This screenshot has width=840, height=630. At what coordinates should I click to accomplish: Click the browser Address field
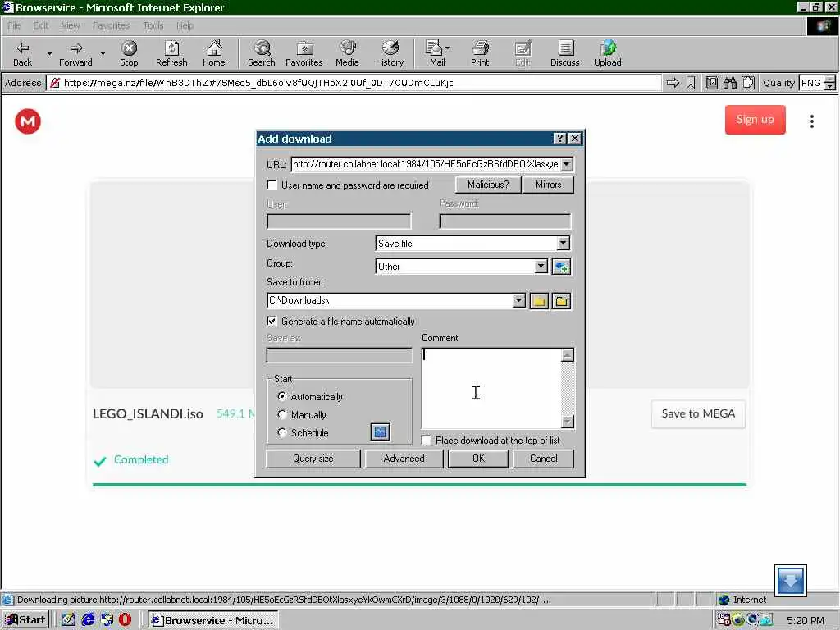click(x=354, y=83)
